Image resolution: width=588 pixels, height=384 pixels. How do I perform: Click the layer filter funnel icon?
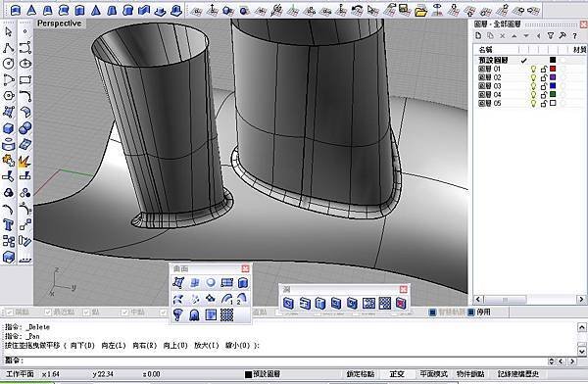[x=551, y=35]
